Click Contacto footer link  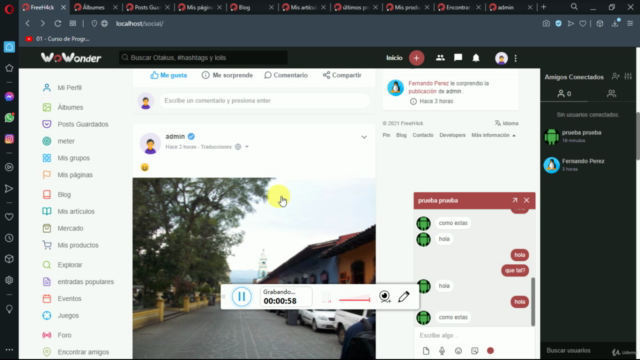click(423, 135)
